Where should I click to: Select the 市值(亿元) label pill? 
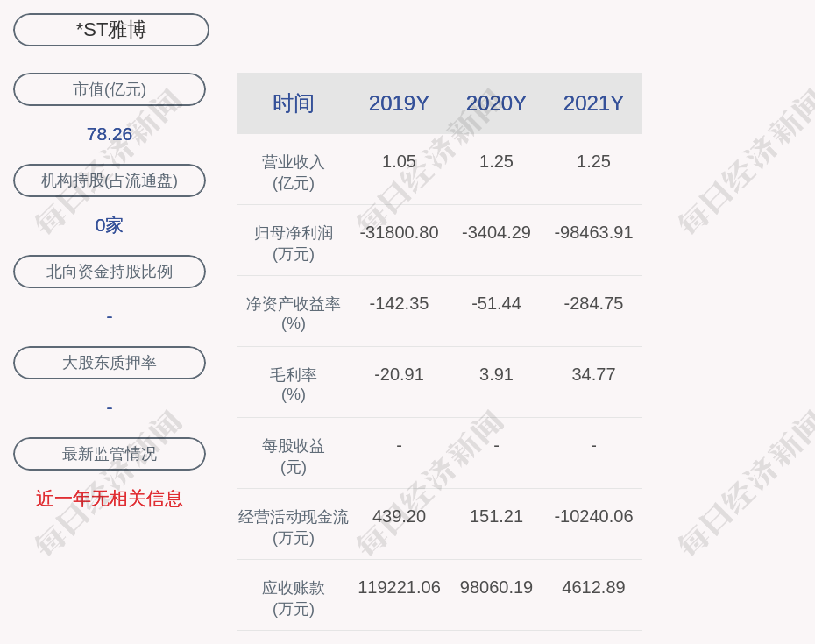coord(110,89)
